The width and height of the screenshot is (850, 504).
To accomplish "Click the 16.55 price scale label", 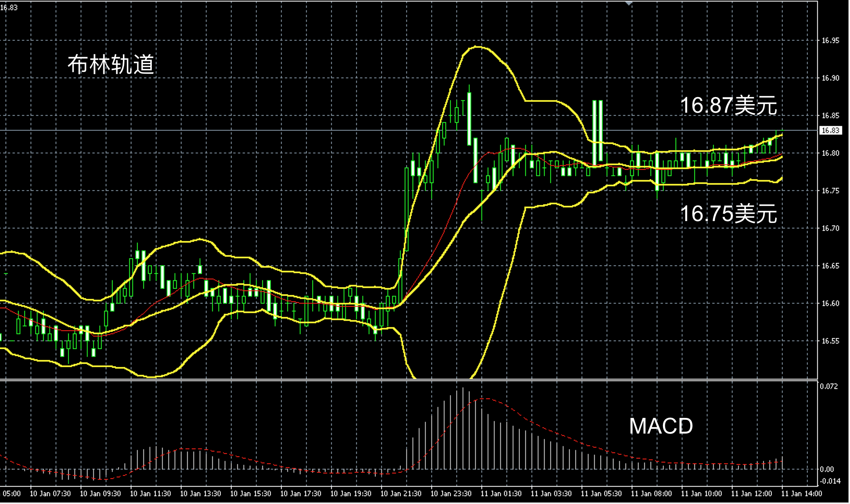I will (830, 341).
